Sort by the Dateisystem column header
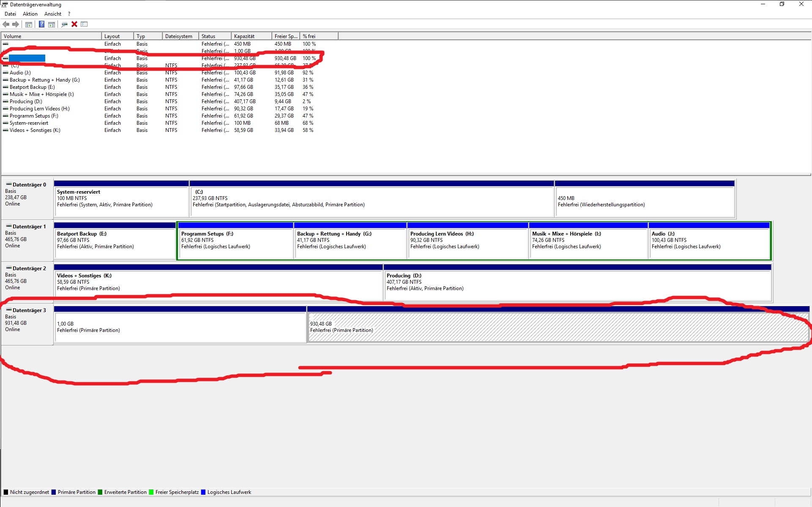 180,36
